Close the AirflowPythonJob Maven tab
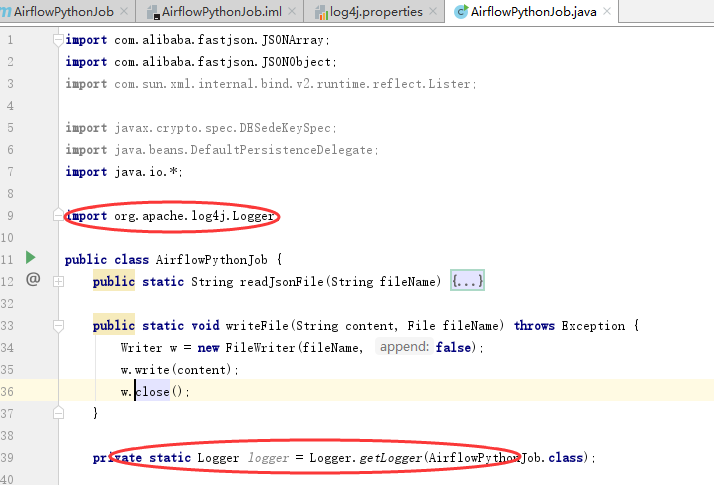The height and width of the screenshot is (485, 714). (x=124, y=11)
